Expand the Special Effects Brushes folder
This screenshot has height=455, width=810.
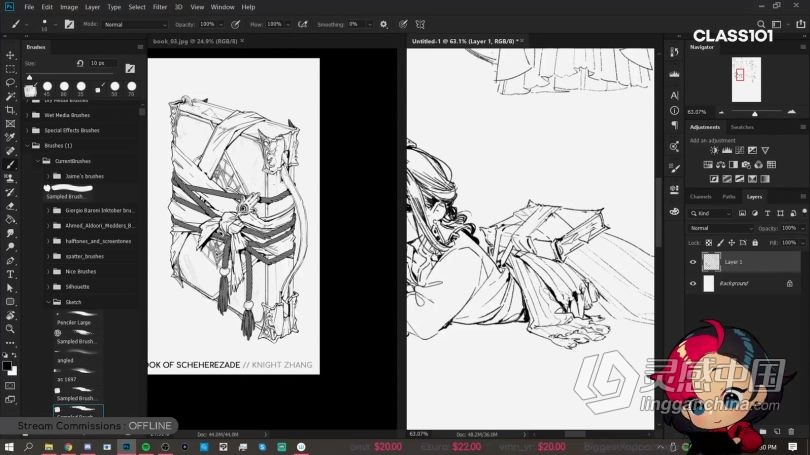coord(27,130)
